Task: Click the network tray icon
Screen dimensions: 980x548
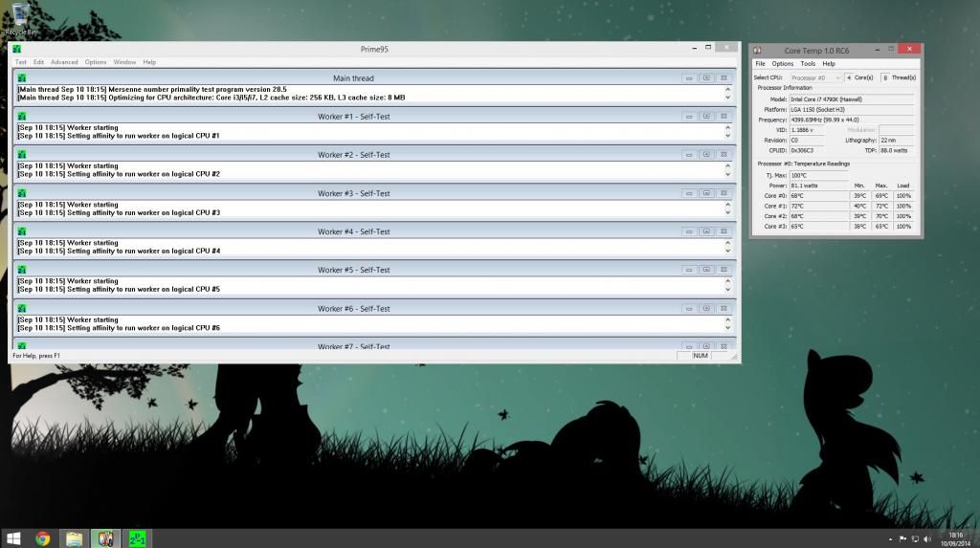Action: (915, 538)
